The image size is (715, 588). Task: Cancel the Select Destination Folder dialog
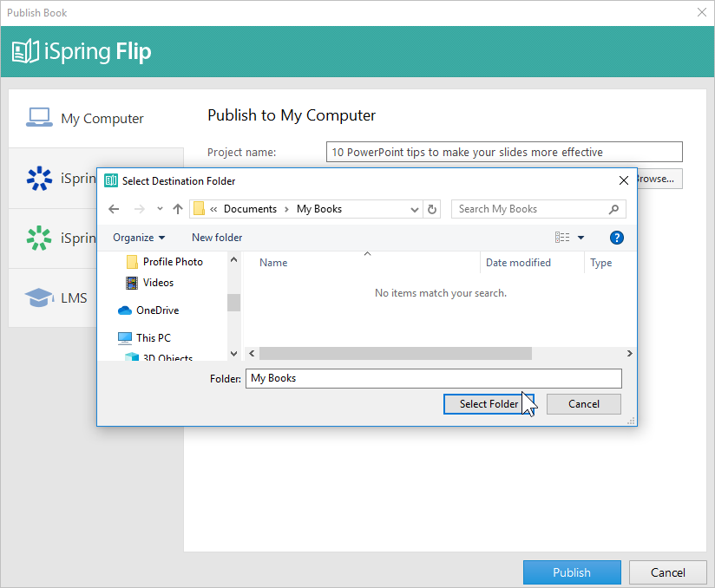pos(584,404)
